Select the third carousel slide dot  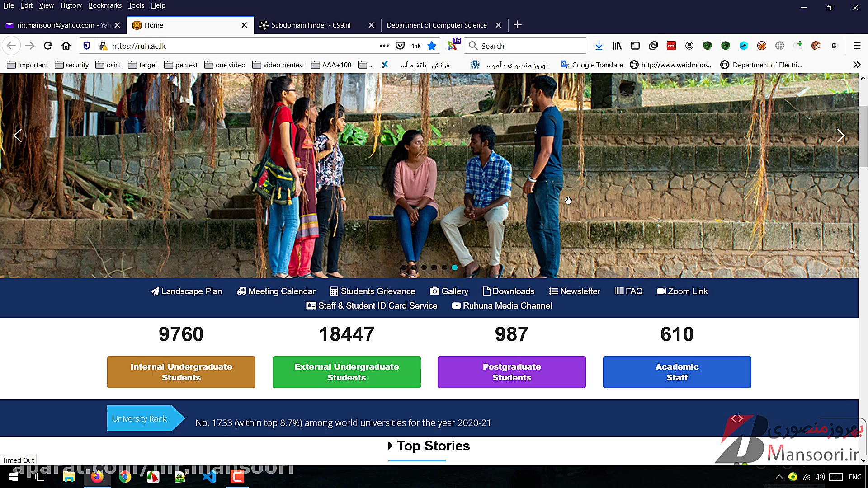point(424,267)
